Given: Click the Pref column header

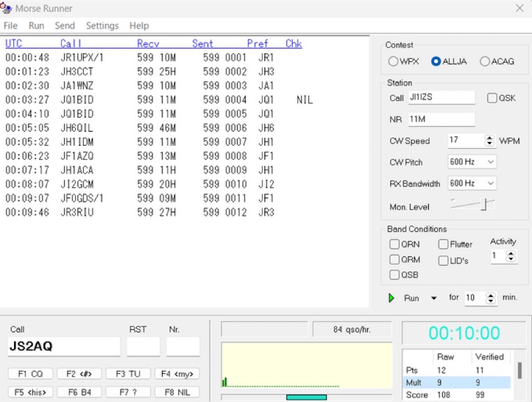Looking at the screenshot, I should tap(258, 44).
